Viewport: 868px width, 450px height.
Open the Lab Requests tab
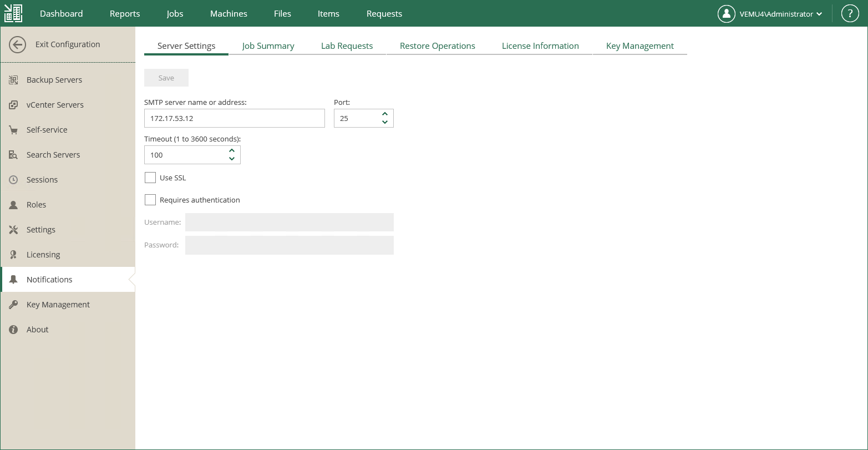[x=347, y=46]
